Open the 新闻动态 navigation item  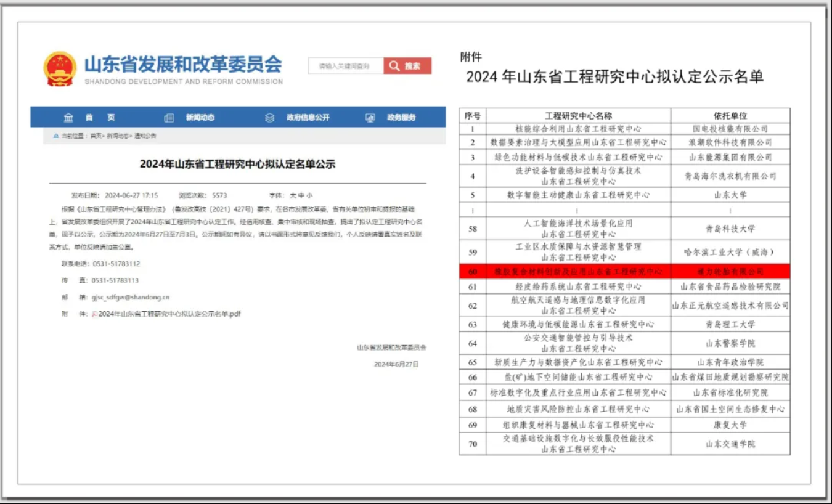pos(200,118)
